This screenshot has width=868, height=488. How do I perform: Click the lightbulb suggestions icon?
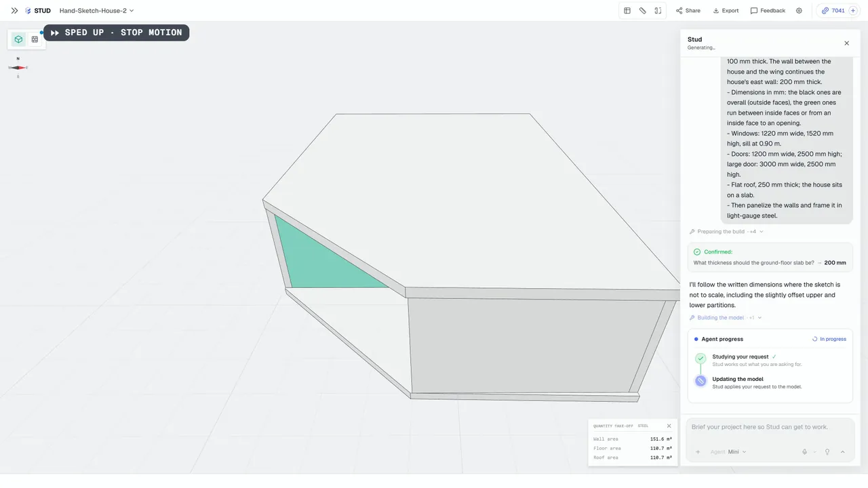(x=827, y=452)
